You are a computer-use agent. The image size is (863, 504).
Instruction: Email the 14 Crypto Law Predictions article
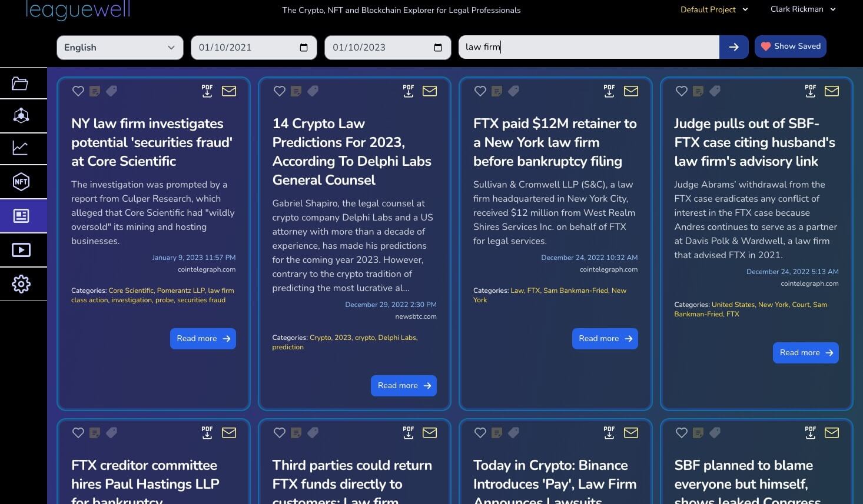coord(430,91)
